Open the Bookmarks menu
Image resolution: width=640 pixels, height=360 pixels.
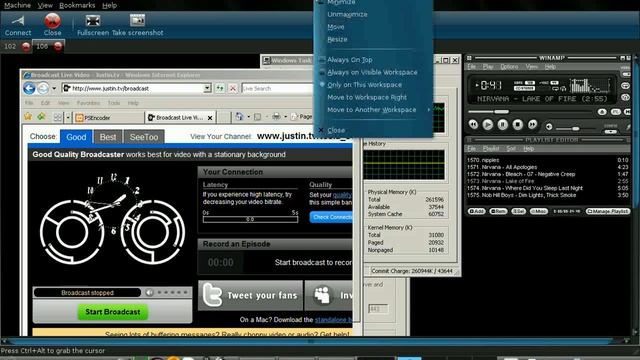(77, 5)
